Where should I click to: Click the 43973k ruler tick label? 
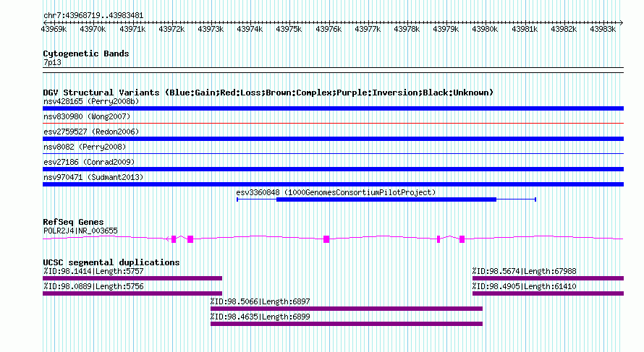pyautogui.click(x=211, y=29)
